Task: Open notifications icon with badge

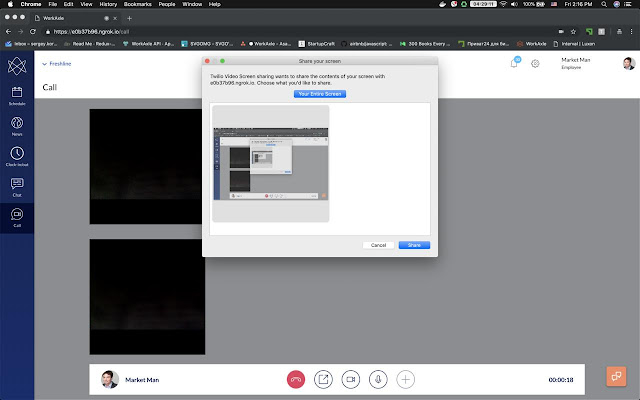Action: point(514,63)
